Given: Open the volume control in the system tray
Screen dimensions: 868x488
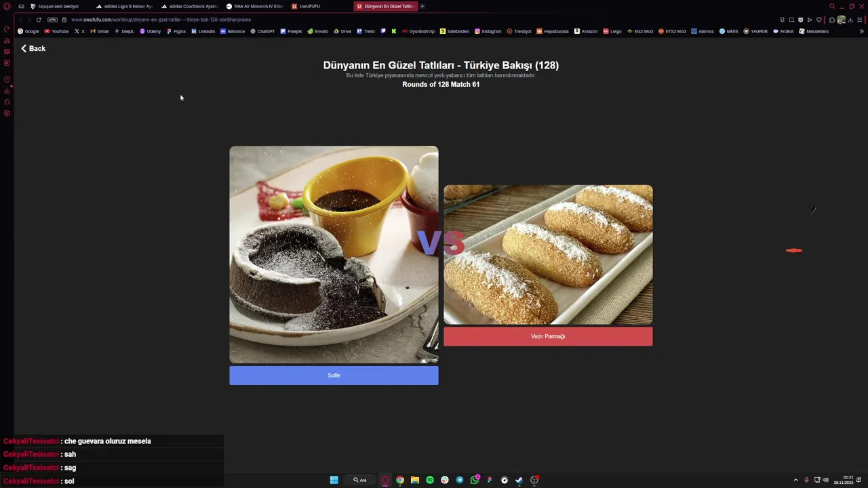Looking at the screenshot, I should pos(825,480).
